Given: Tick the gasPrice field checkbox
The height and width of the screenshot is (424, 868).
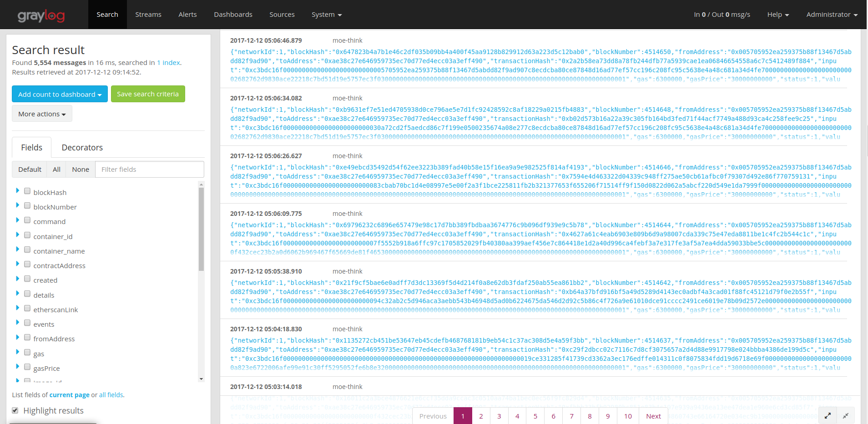Looking at the screenshot, I should tap(27, 367).
